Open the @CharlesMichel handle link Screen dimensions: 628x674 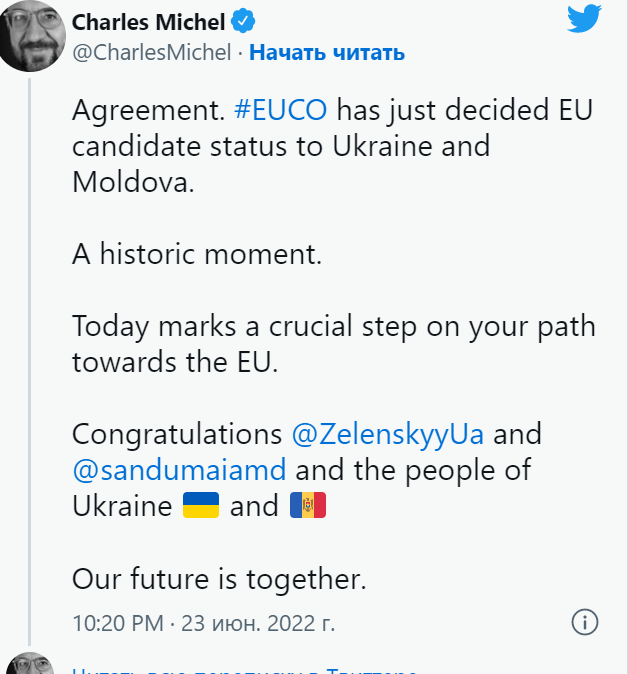[x=151, y=52]
